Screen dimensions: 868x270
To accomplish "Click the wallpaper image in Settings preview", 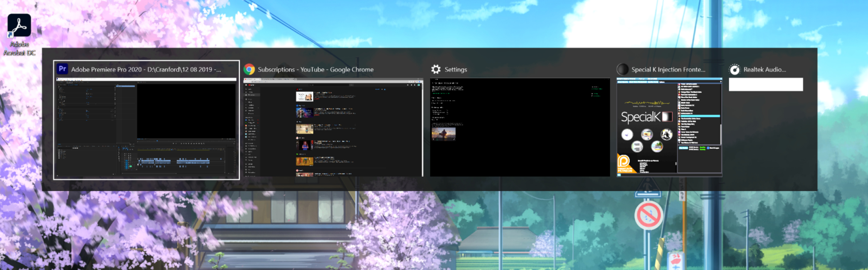I will pyautogui.click(x=443, y=134).
